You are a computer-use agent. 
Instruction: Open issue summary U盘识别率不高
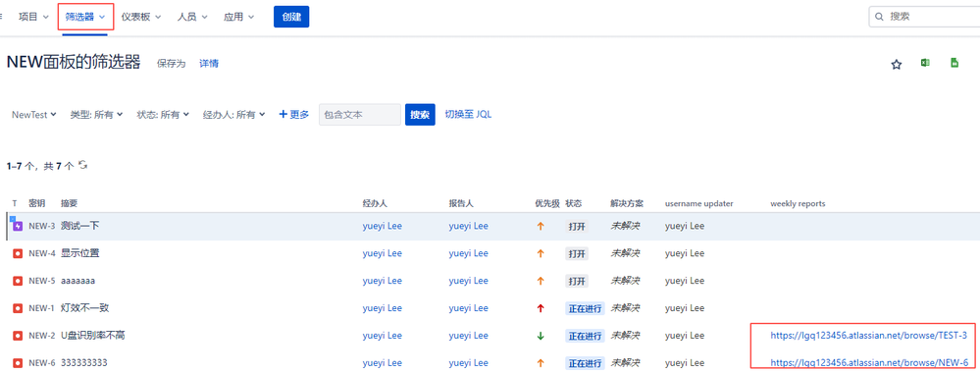pos(92,336)
